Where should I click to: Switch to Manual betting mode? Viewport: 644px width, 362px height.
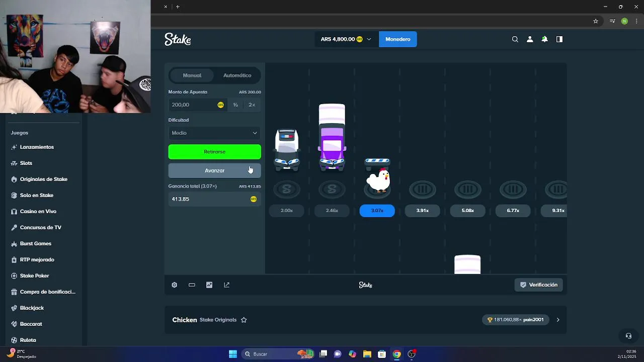coord(192,75)
